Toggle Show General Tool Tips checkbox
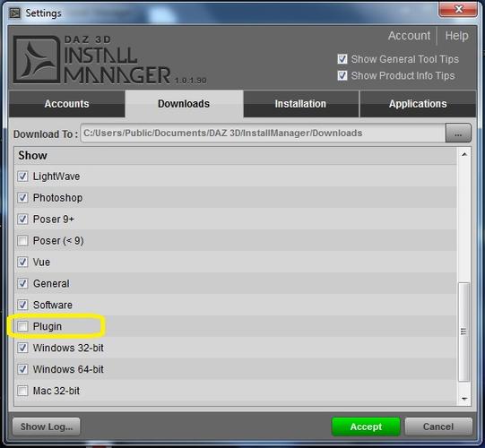 click(x=342, y=59)
